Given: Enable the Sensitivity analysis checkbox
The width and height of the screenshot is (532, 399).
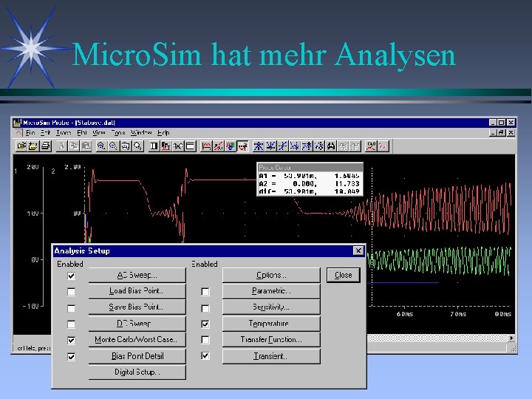Looking at the screenshot, I should (205, 308).
